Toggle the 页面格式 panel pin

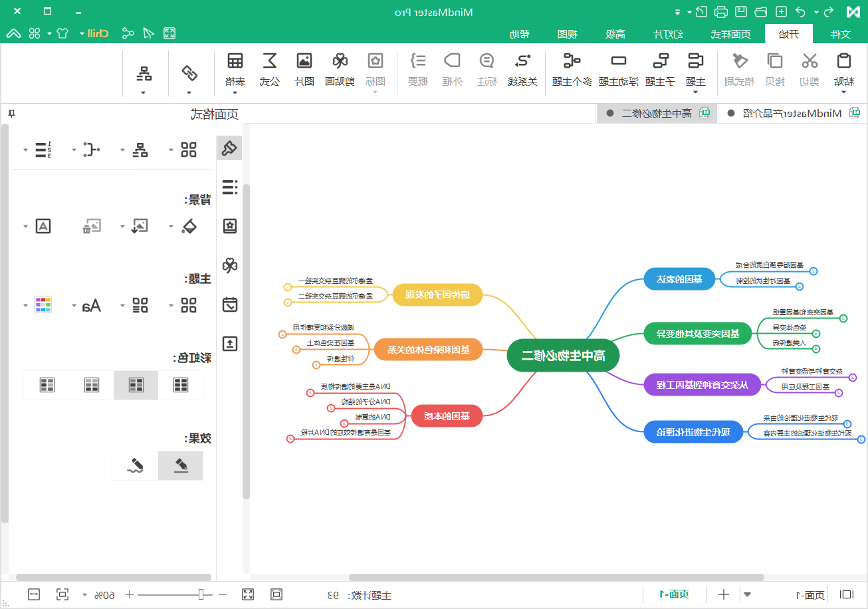[11, 114]
